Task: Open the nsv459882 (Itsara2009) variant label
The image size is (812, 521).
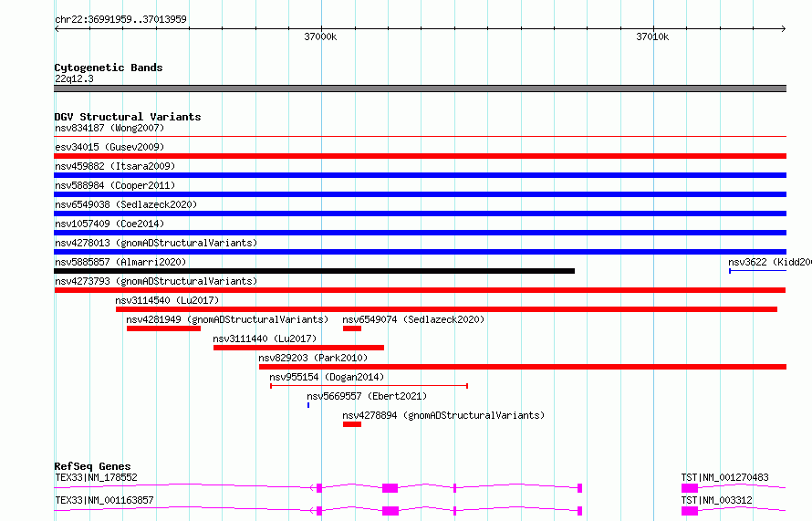Action: click(x=115, y=166)
